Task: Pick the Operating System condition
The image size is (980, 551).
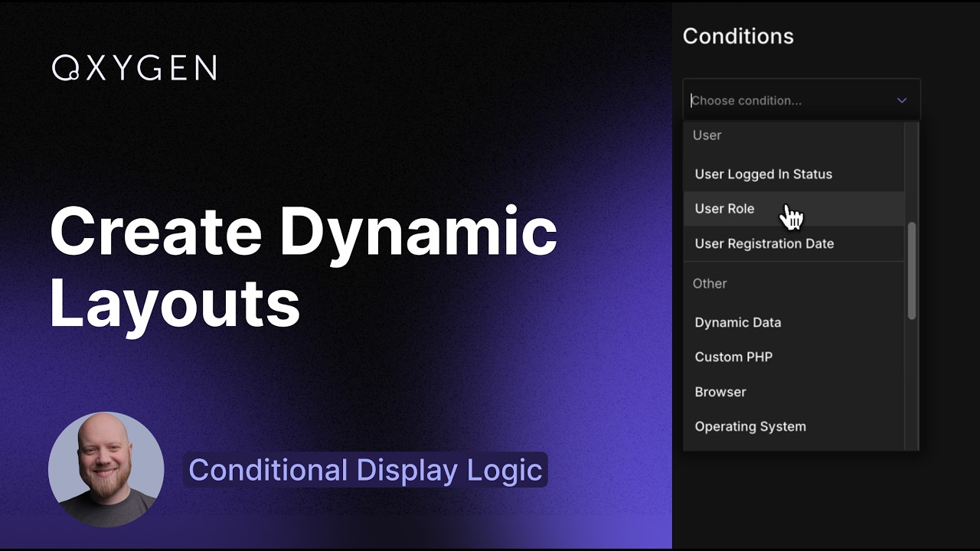Action: pos(793,426)
